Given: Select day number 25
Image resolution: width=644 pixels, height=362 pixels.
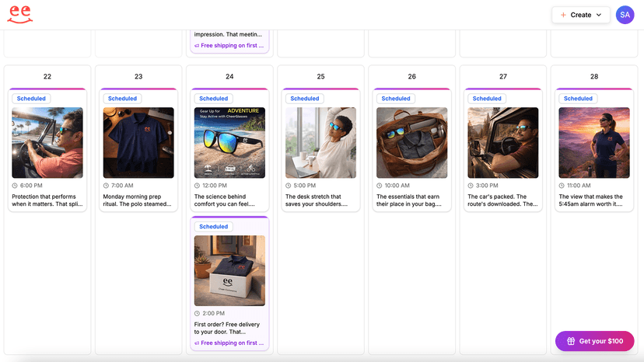Looking at the screenshot, I should pyautogui.click(x=320, y=76).
